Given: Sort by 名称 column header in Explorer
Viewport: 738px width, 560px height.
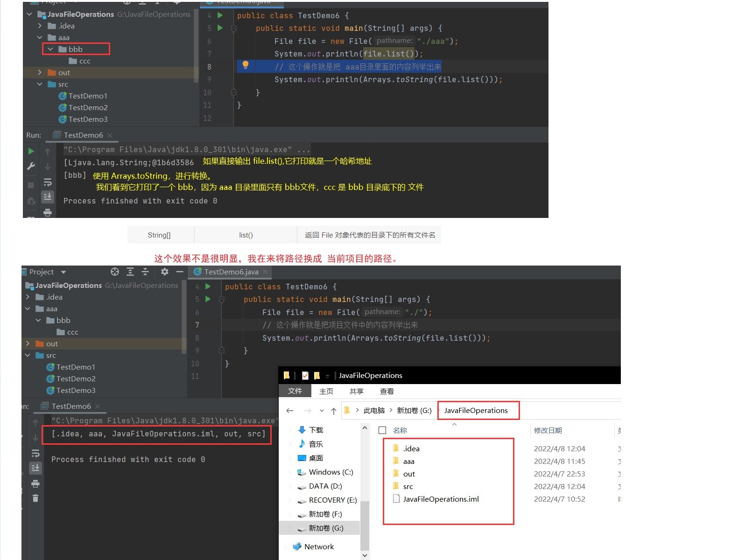Looking at the screenshot, I should click(400, 430).
